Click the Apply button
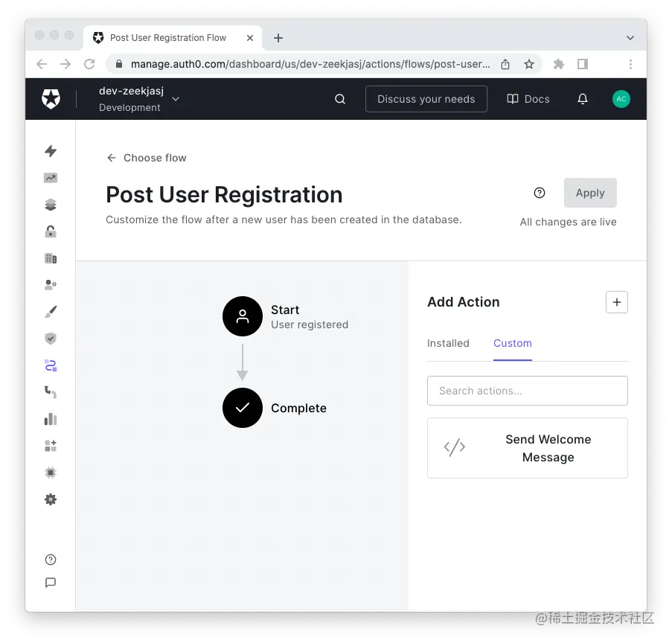672x643 pixels. pos(590,193)
